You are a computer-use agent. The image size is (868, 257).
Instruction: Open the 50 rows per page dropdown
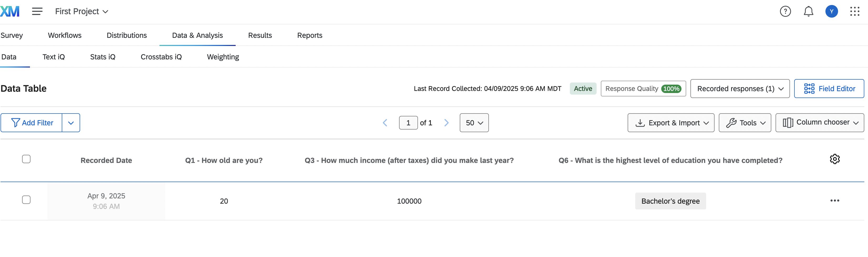tap(474, 123)
